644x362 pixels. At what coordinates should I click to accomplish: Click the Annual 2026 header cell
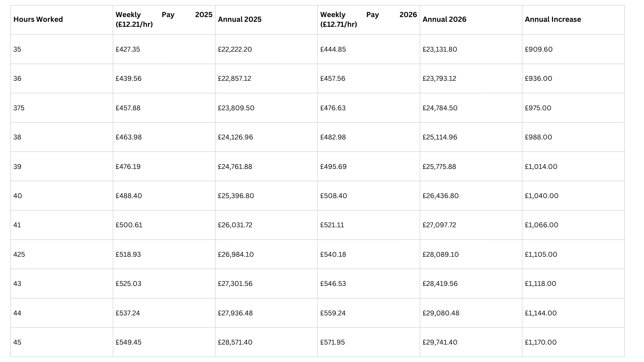coord(444,19)
